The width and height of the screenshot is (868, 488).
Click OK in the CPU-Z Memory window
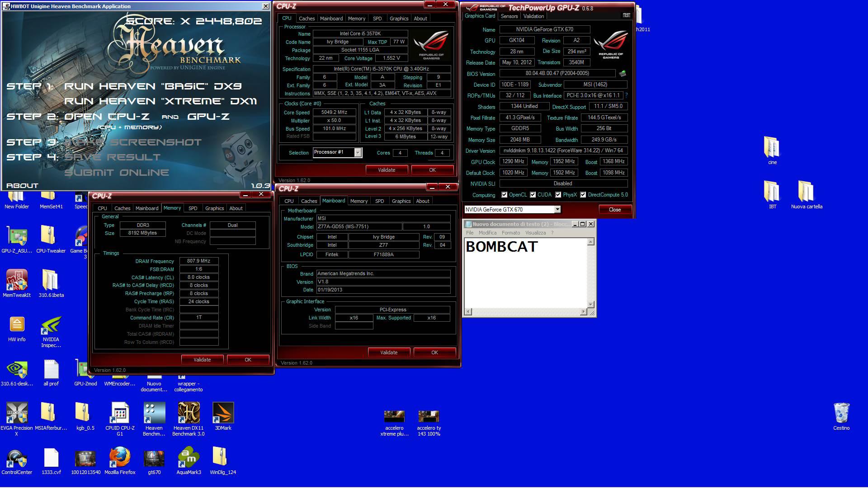(x=248, y=360)
